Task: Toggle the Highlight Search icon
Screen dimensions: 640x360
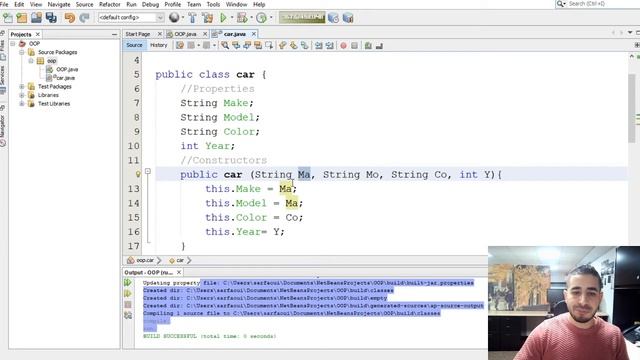Action: [258, 46]
